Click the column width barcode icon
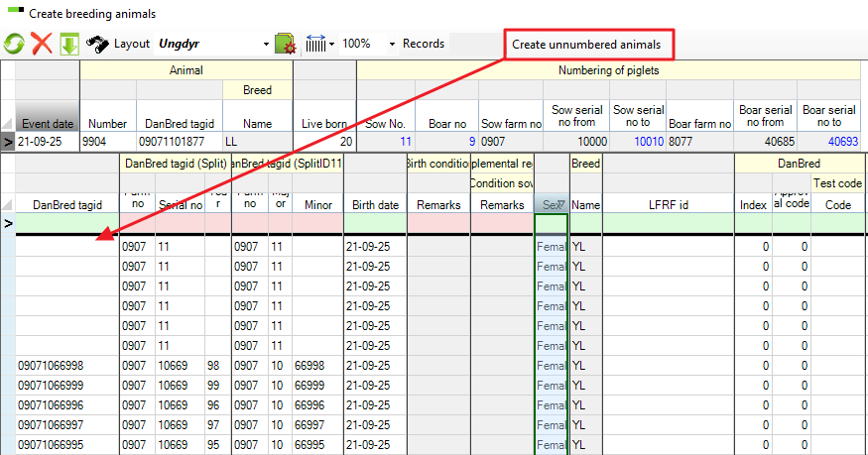 coord(315,44)
